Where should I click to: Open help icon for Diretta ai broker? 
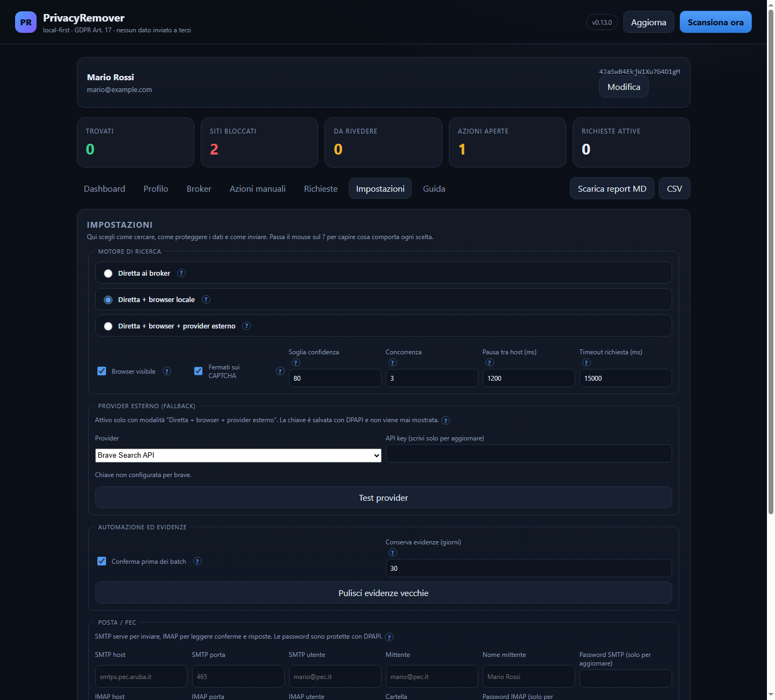181,273
